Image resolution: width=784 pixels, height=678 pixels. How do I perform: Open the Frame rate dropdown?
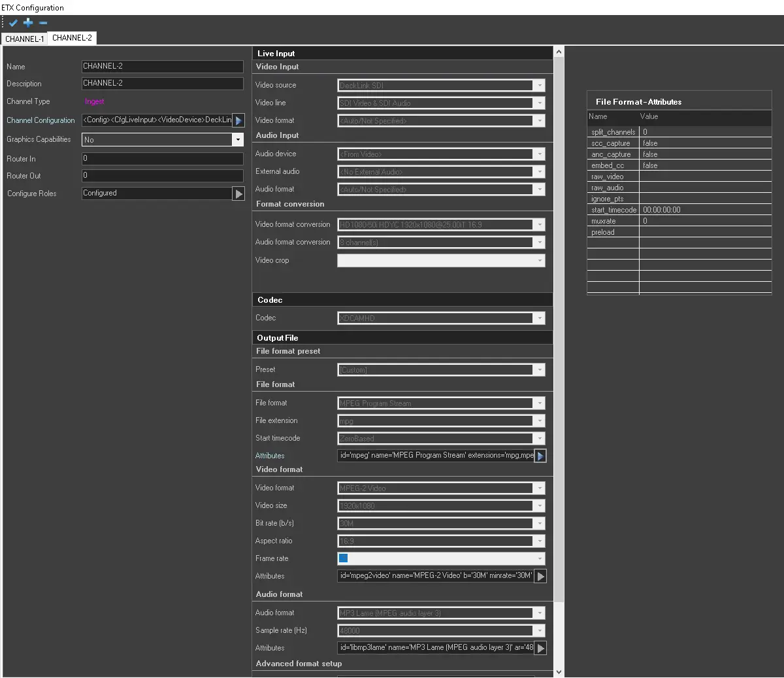pos(539,558)
